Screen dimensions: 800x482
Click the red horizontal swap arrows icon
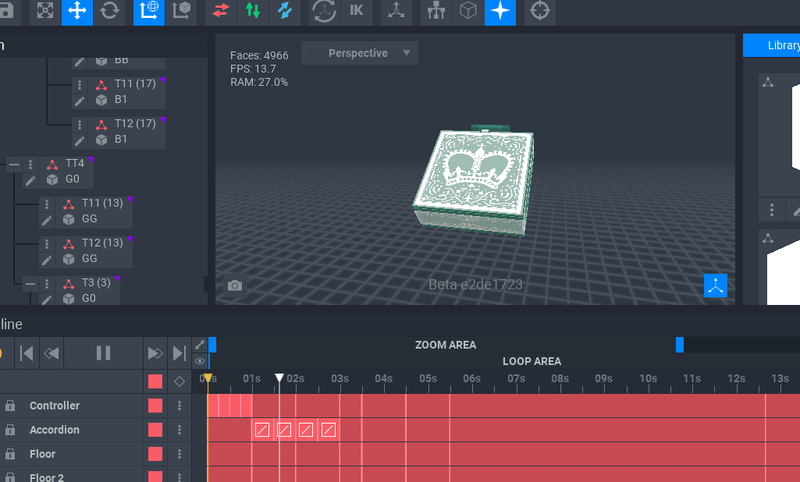pos(221,11)
